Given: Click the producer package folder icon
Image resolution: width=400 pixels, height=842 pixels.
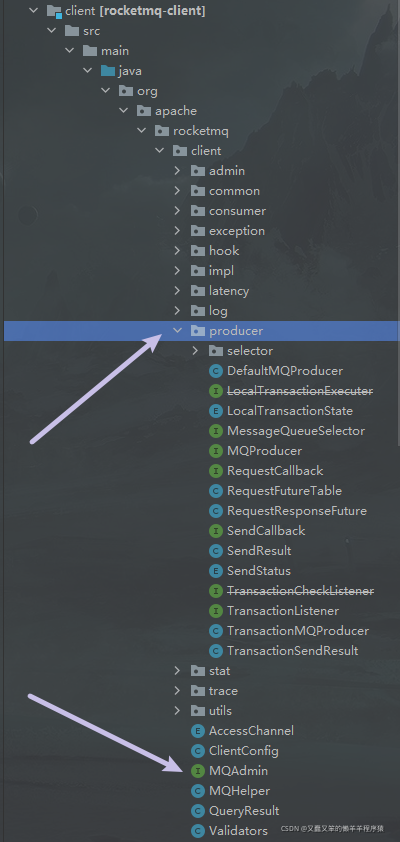Looking at the screenshot, I should click(198, 331).
